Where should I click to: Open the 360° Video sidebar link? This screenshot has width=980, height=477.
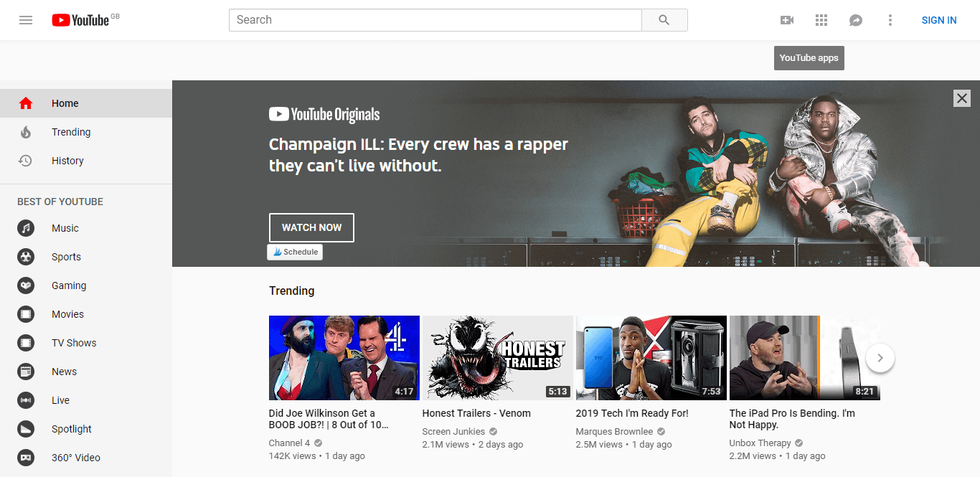86,458
